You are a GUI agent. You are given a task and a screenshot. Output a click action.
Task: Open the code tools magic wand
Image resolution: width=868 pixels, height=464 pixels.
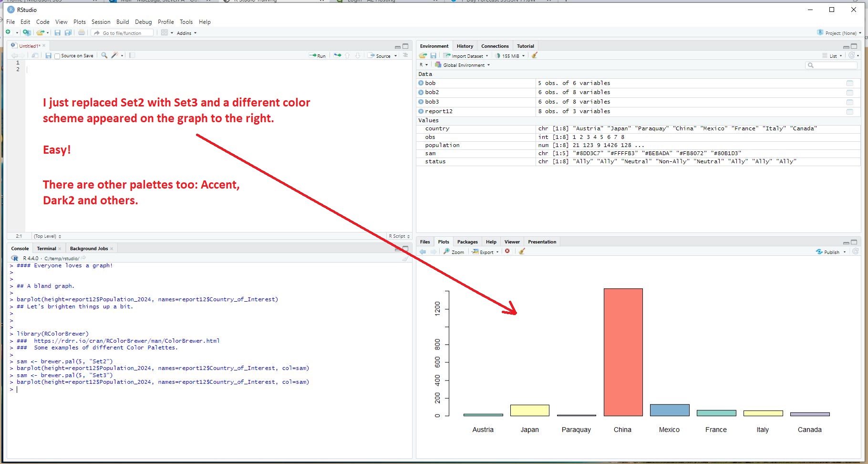click(x=114, y=55)
